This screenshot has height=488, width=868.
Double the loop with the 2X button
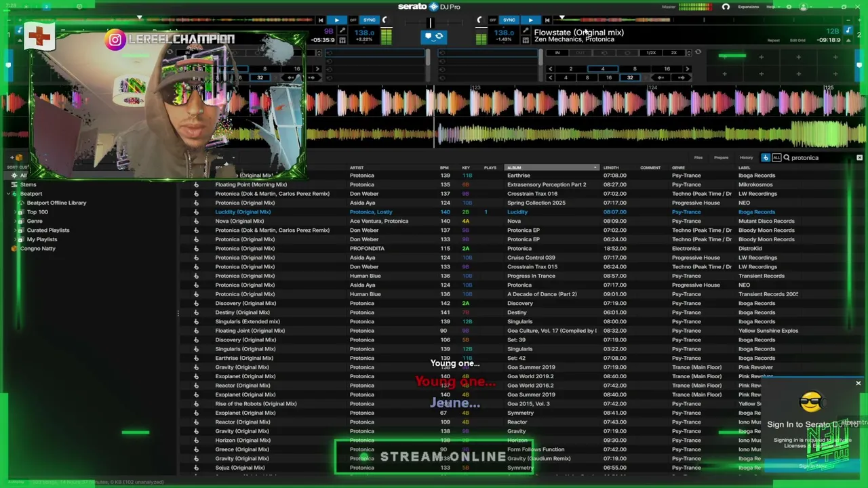[673, 53]
